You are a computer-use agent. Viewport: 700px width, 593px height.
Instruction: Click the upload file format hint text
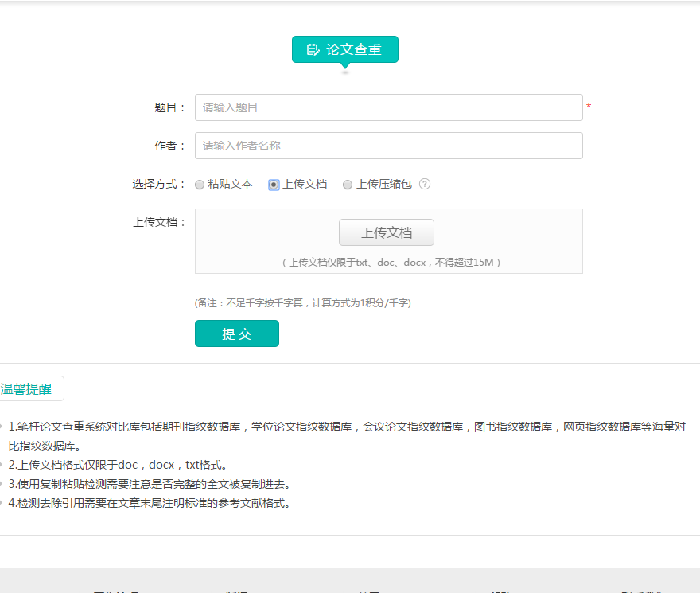point(391,262)
